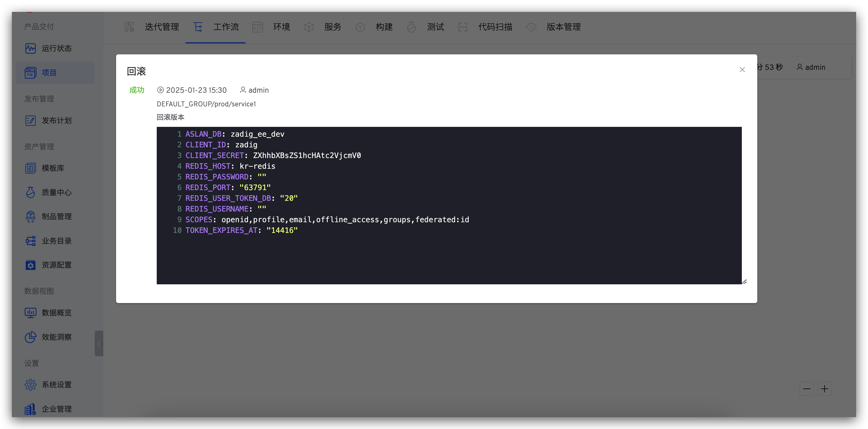Switch to the 环境 tab

pyautogui.click(x=281, y=27)
